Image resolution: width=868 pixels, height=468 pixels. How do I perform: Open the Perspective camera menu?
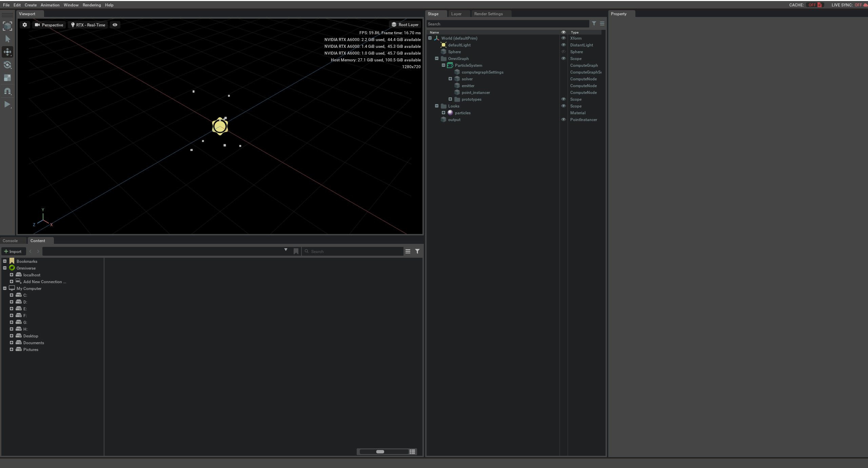[x=49, y=25]
